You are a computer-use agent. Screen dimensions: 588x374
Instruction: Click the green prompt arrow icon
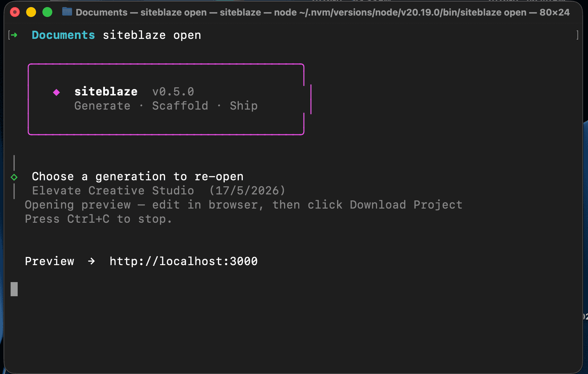click(14, 35)
